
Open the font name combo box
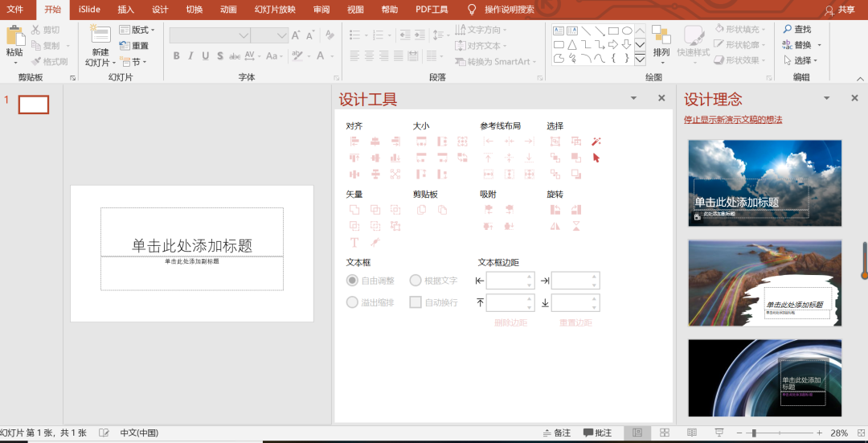click(x=210, y=35)
